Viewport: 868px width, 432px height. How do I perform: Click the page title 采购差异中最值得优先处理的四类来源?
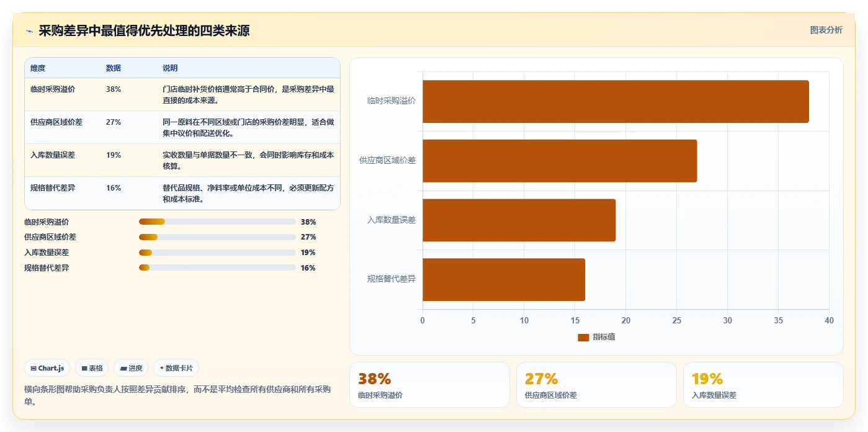pyautogui.click(x=144, y=30)
